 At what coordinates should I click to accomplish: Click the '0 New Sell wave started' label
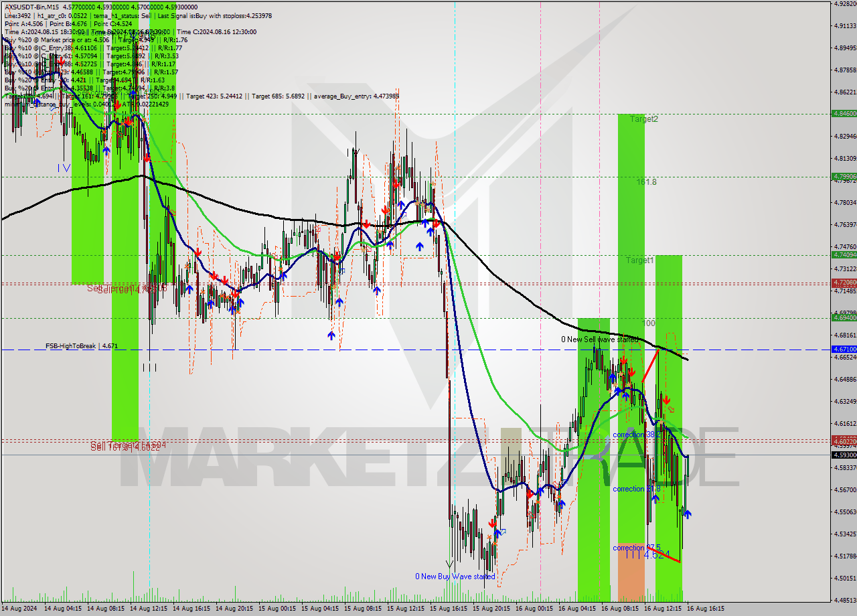pyautogui.click(x=600, y=339)
